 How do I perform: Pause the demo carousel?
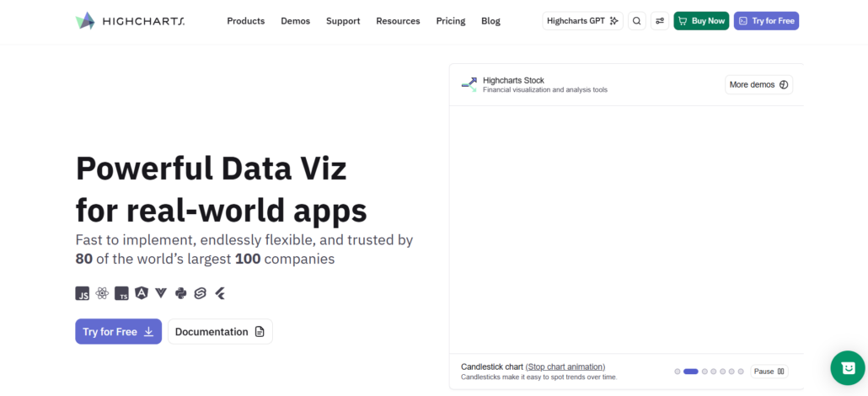[769, 372]
